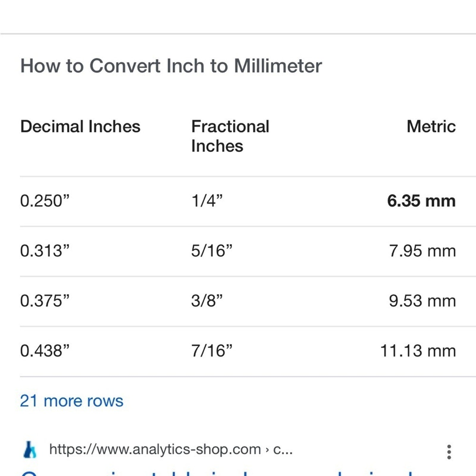The height and width of the screenshot is (476, 476).
Task: Click the 5/16" fractional cell
Action: (212, 251)
